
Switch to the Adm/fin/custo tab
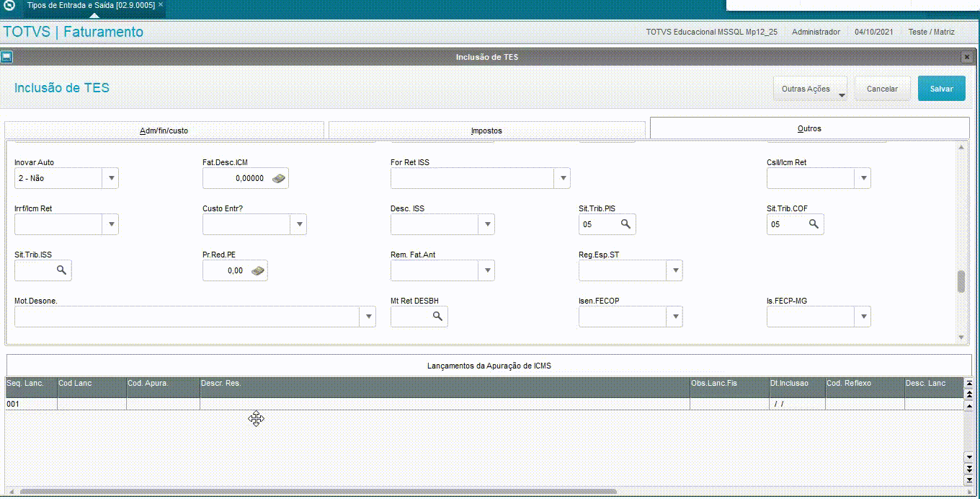(164, 131)
